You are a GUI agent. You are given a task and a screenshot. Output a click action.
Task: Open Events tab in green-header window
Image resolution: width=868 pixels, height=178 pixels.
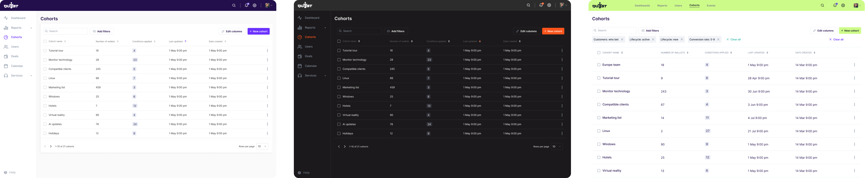tap(711, 6)
